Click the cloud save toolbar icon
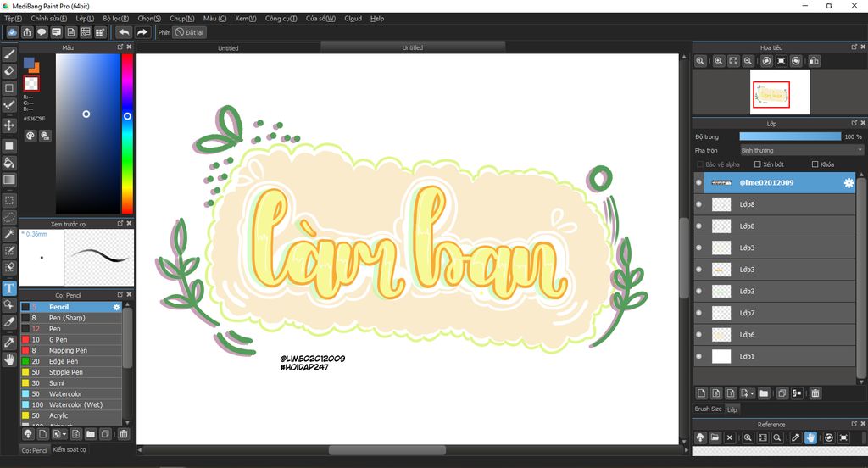 (x=12, y=32)
